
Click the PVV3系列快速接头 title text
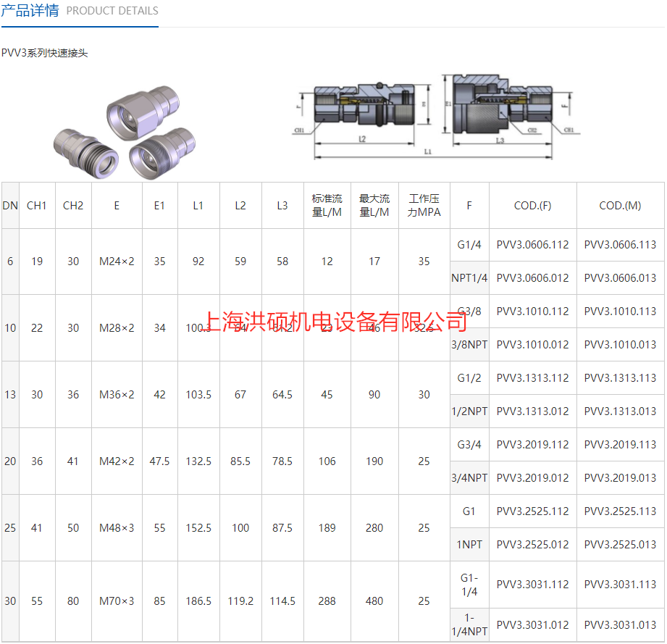[45, 53]
